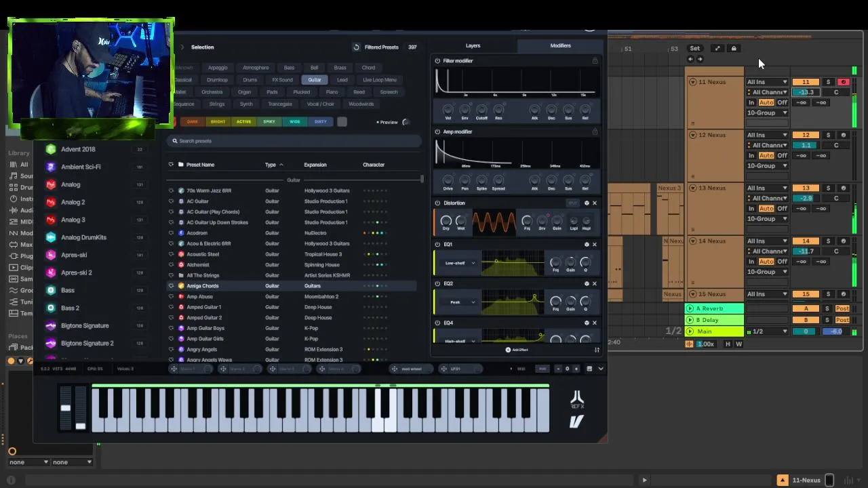Toggle the Amp modifier power icon
868x488 pixels.
(437, 131)
